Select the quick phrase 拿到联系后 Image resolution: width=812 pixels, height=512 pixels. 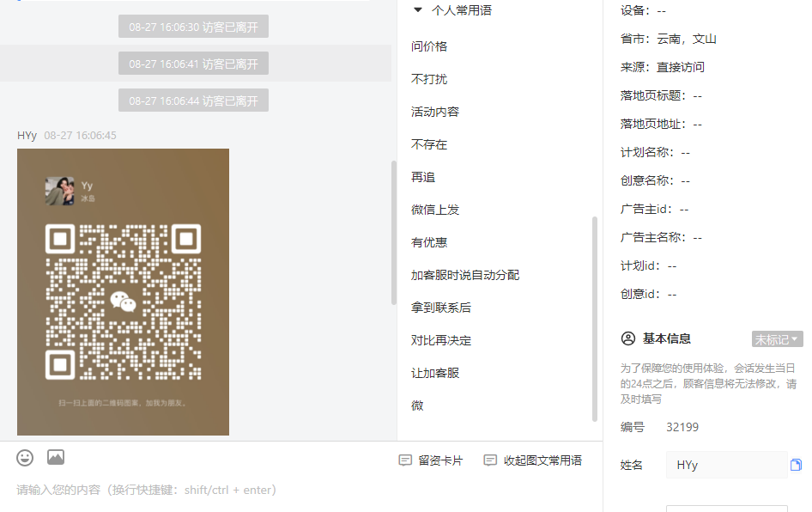441,308
